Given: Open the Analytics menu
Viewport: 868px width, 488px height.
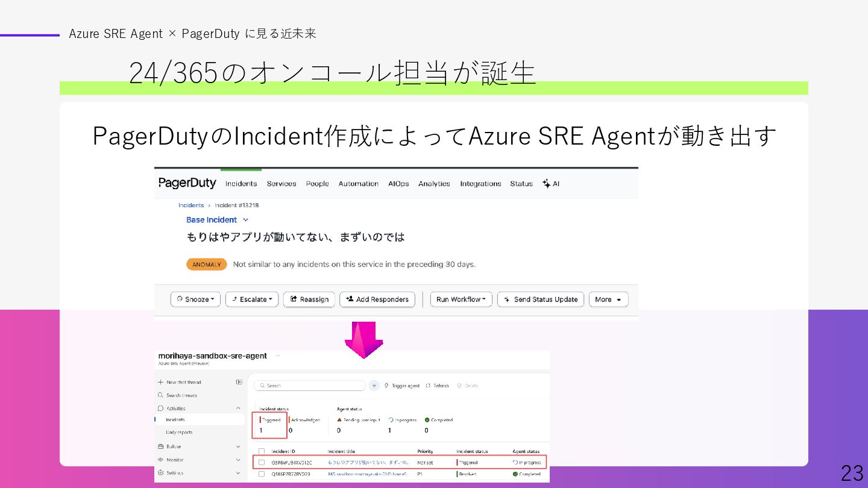Looking at the screenshot, I should [434, 184].
